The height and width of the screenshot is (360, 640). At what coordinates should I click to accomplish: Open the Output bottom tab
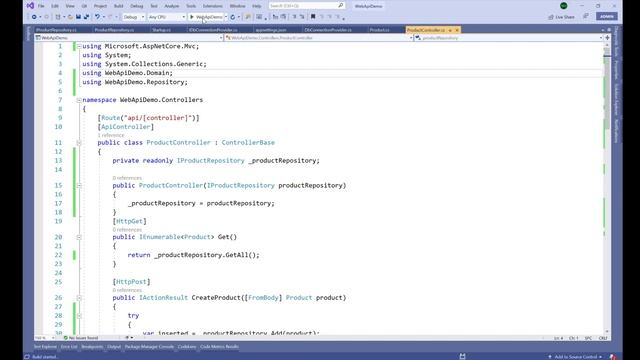114,347
